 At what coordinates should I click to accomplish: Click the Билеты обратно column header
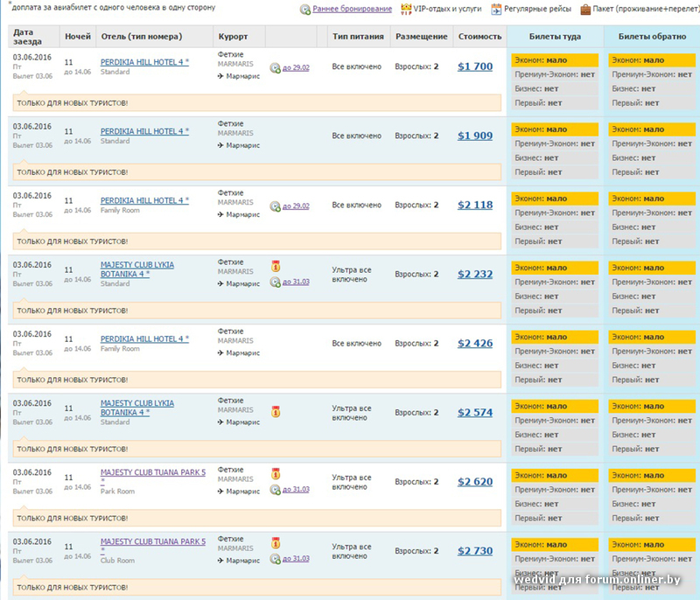652,37
